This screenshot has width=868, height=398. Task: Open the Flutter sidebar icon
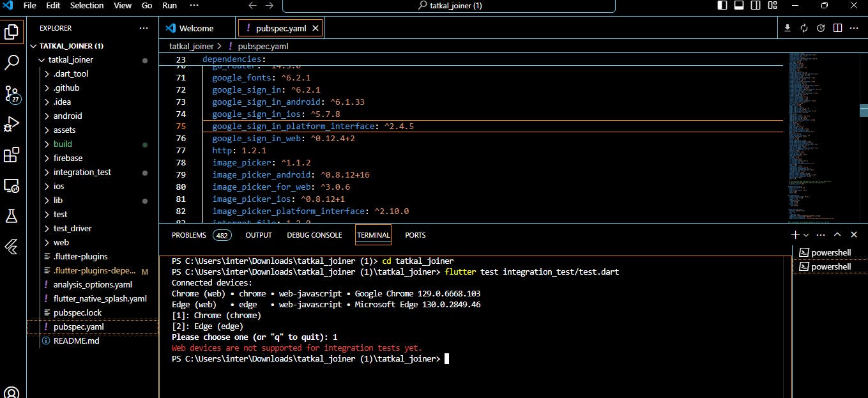click(x=11, y=247)
